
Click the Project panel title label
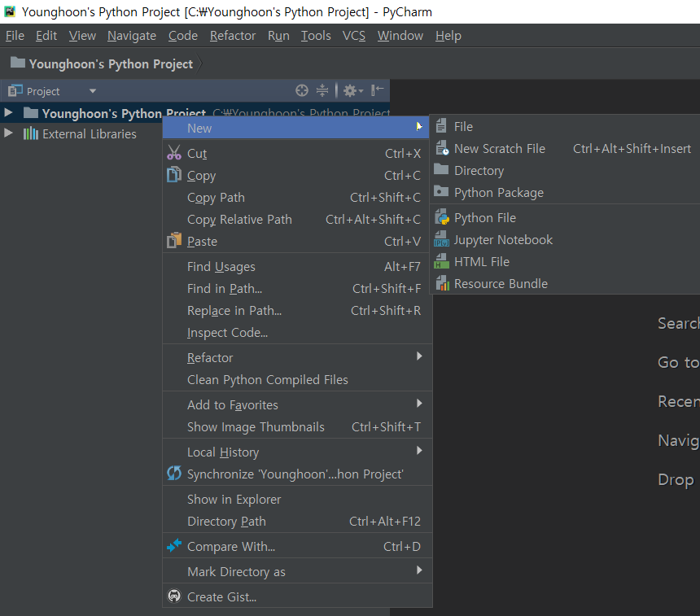pos(43,91)
